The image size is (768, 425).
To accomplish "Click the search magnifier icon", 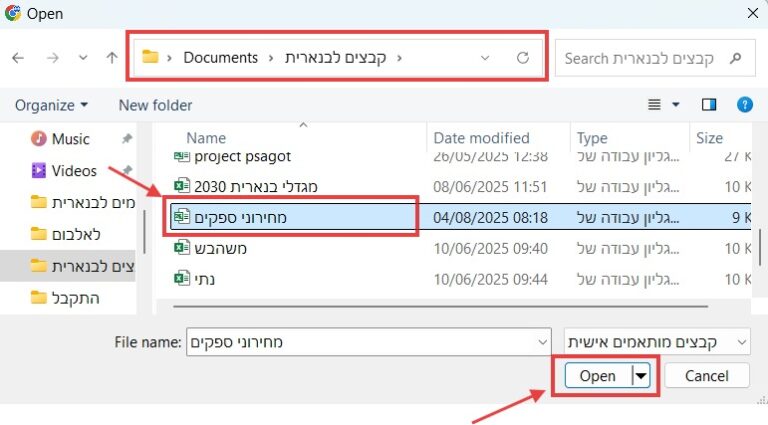I will 738,58.
